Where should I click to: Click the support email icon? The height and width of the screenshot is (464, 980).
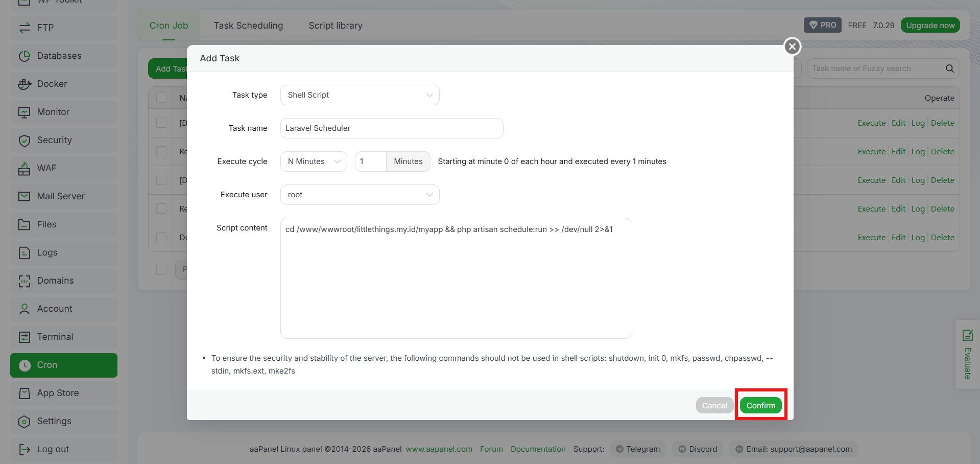(x=739, y=449)
